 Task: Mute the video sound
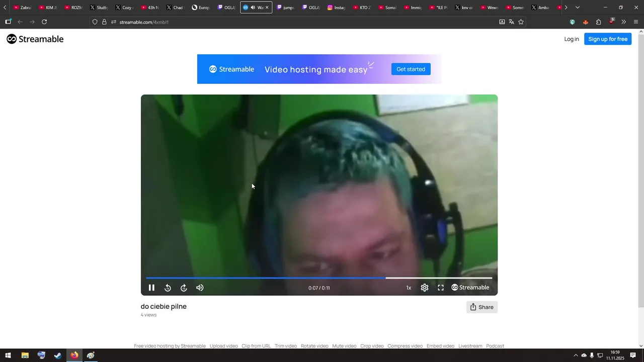(x=200, y=288)
